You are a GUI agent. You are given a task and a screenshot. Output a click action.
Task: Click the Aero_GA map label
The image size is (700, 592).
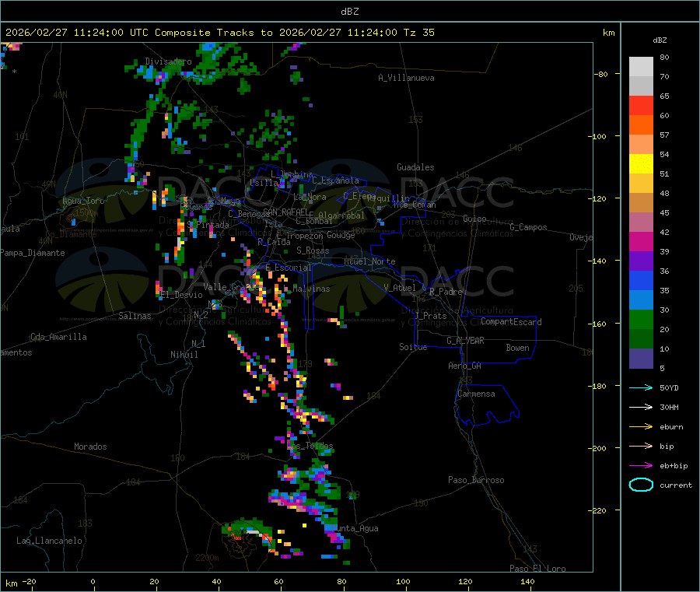coord(464,366)
